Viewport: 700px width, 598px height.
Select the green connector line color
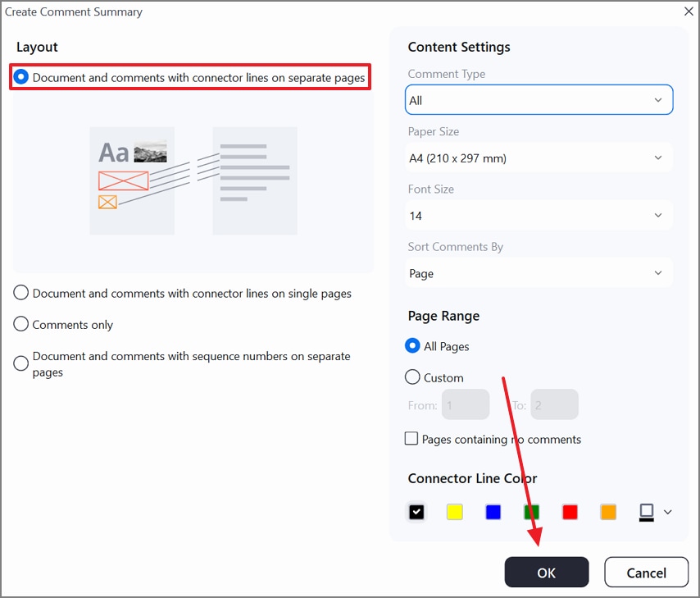(531, 511)
